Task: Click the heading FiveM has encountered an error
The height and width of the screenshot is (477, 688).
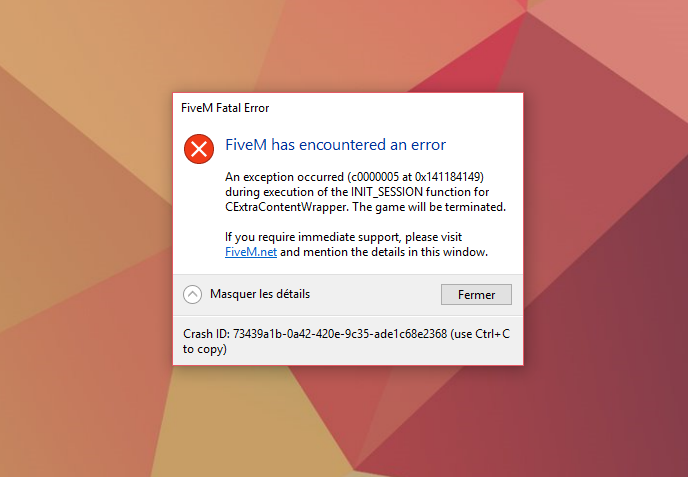Action: (335, 144)
